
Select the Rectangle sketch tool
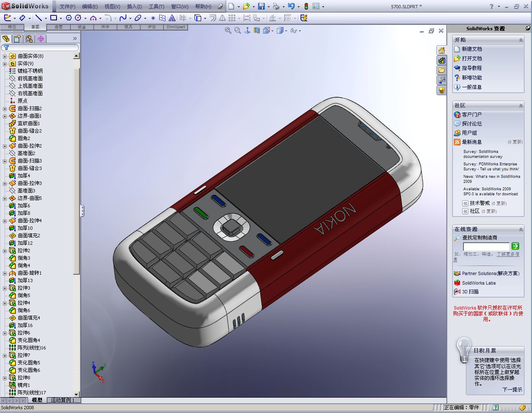[54, 18]
